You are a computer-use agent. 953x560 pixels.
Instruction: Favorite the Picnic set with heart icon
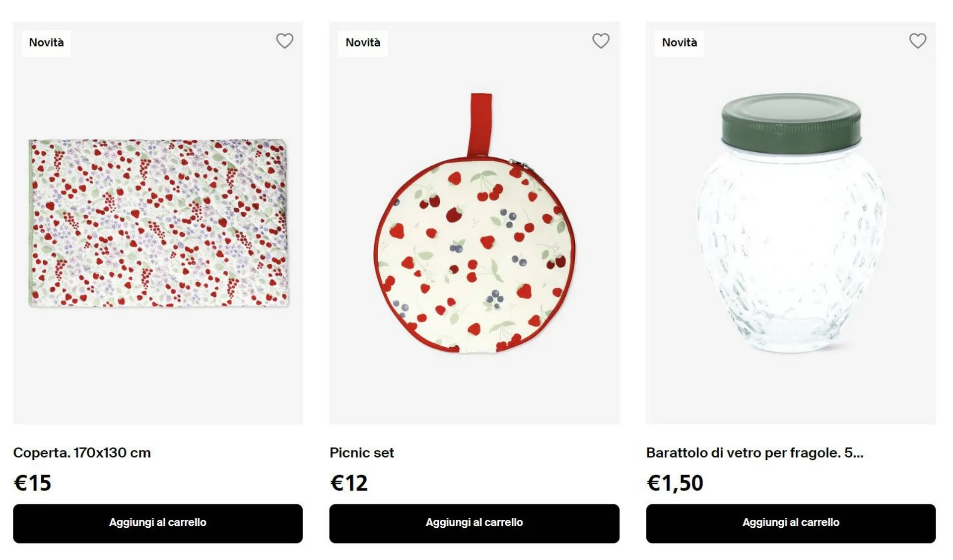[601, 41]
